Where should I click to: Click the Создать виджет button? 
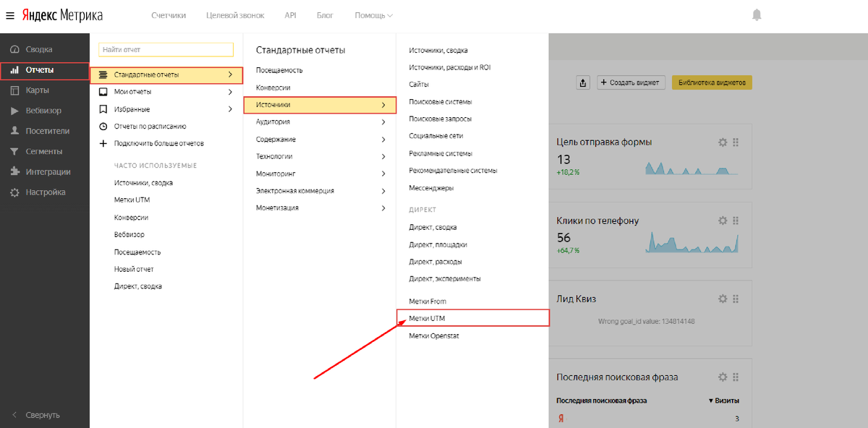[x=631, y=82]
